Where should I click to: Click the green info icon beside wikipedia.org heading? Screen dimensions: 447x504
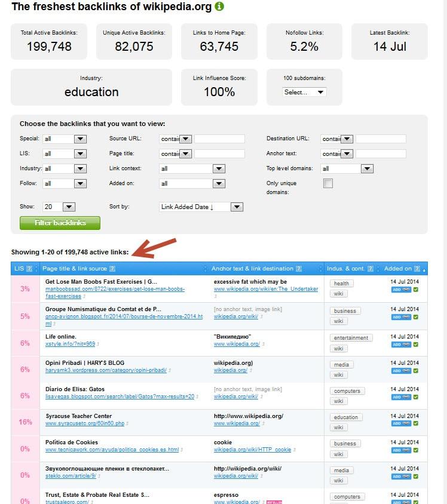pos(219,6)
